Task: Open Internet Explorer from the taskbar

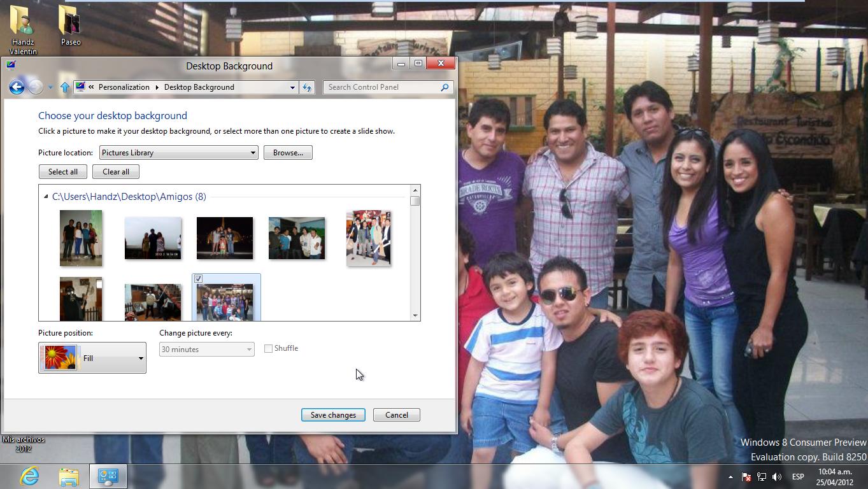Action: coord(29,476)
